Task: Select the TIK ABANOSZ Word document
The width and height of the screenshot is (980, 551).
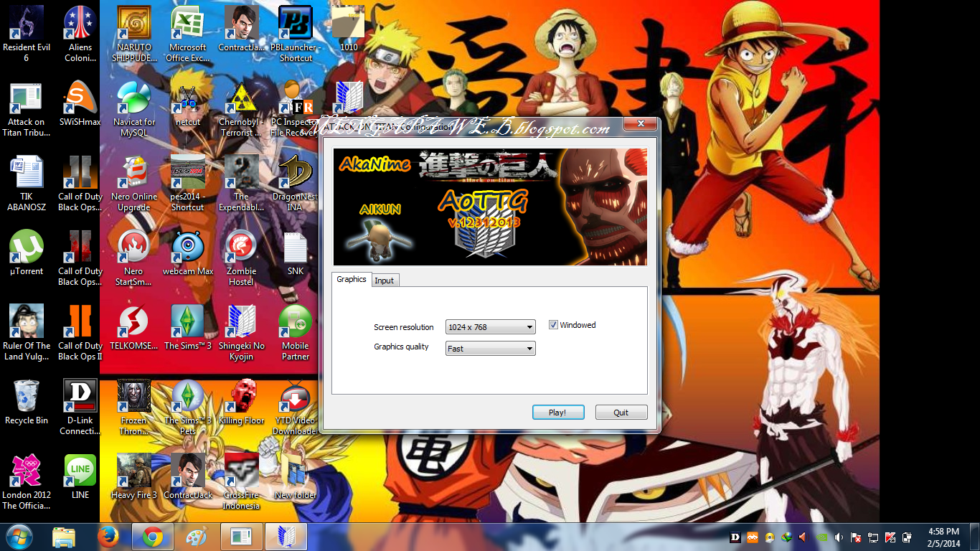Action: pyautogui.click(x=27, y=184)
